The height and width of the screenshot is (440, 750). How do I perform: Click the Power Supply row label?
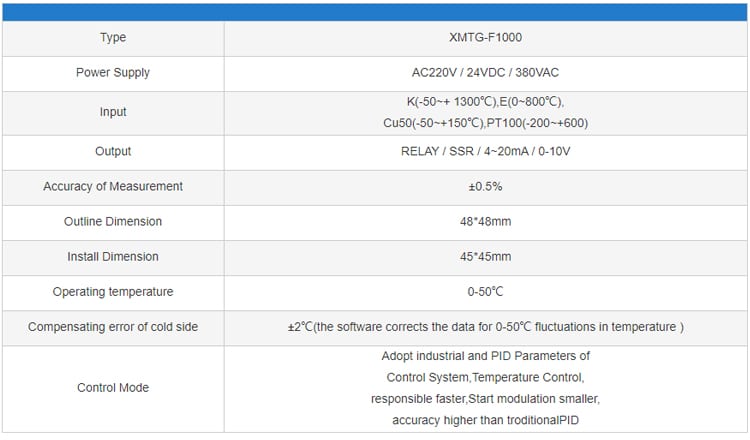[x=113, y=73]
